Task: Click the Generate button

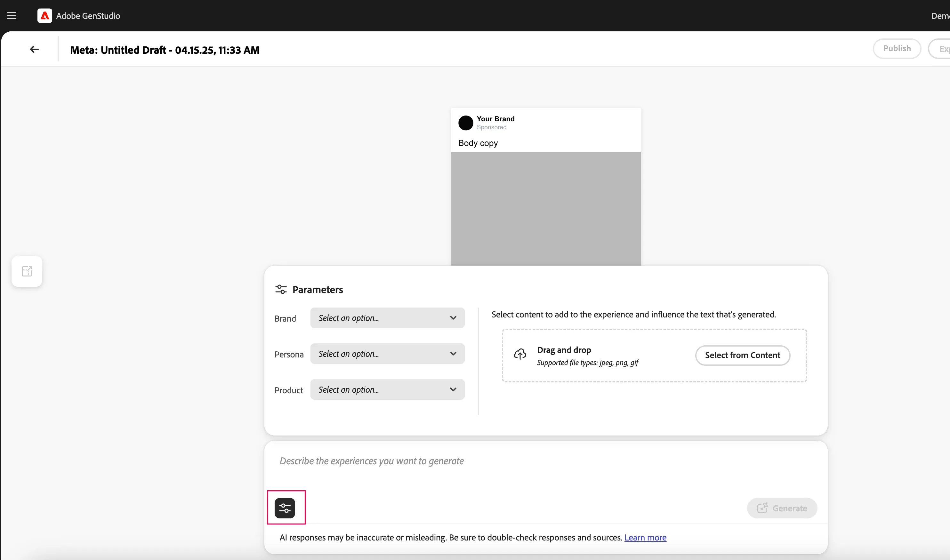Action: tap(782, 508)
